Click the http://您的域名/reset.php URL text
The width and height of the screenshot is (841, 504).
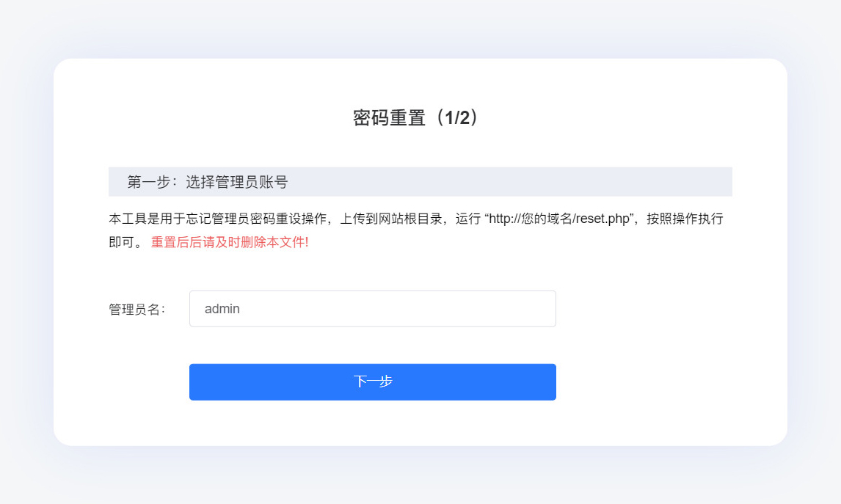[559, 219]
